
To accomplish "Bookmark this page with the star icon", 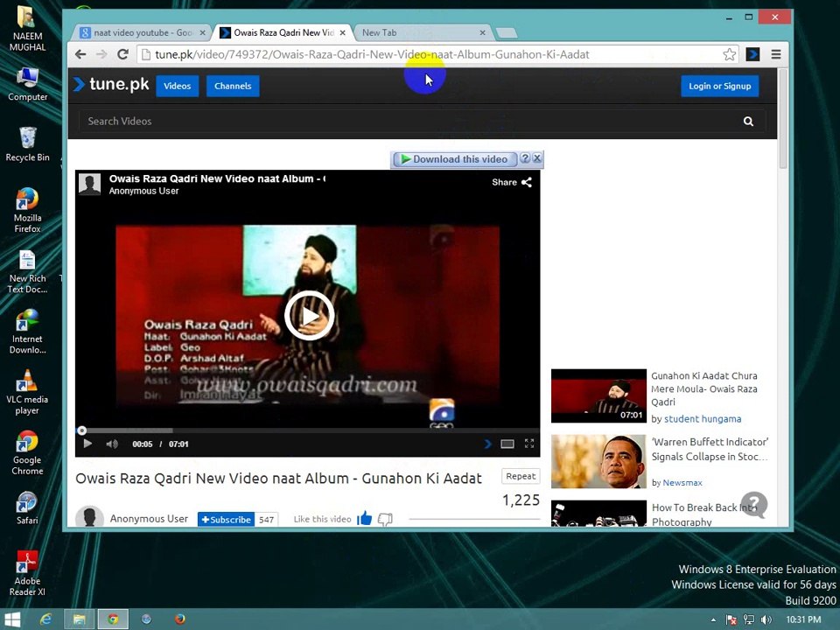I will point(729,54).
